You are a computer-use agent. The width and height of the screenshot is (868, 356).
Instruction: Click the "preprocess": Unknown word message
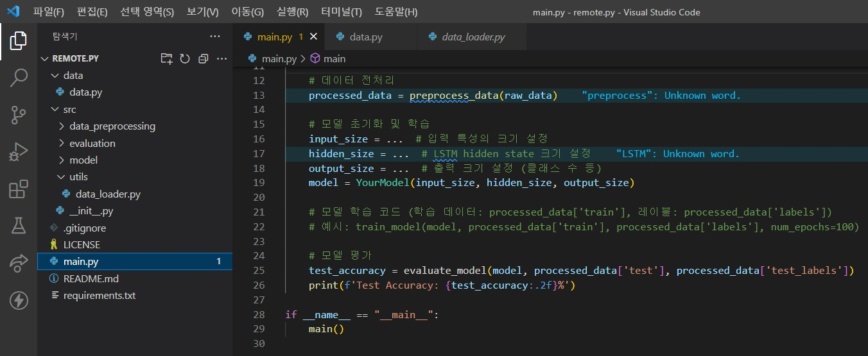click(x=661, y=96)
